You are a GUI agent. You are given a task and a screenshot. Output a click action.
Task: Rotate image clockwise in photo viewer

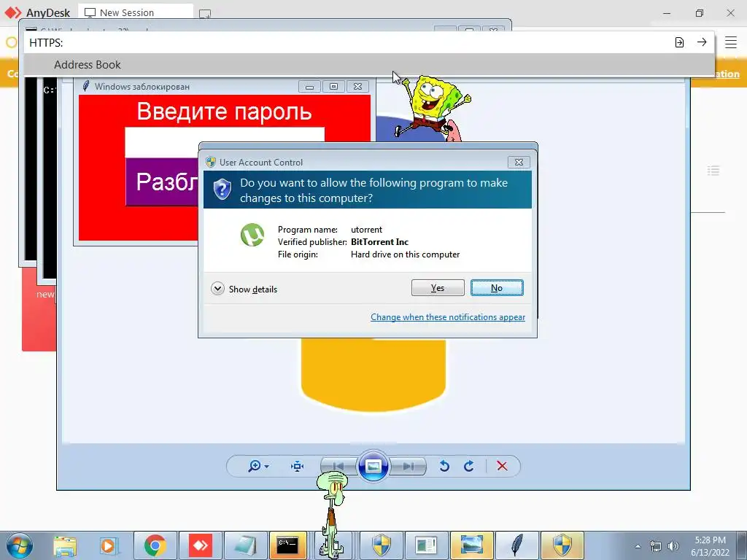click(x=469, y=466)
